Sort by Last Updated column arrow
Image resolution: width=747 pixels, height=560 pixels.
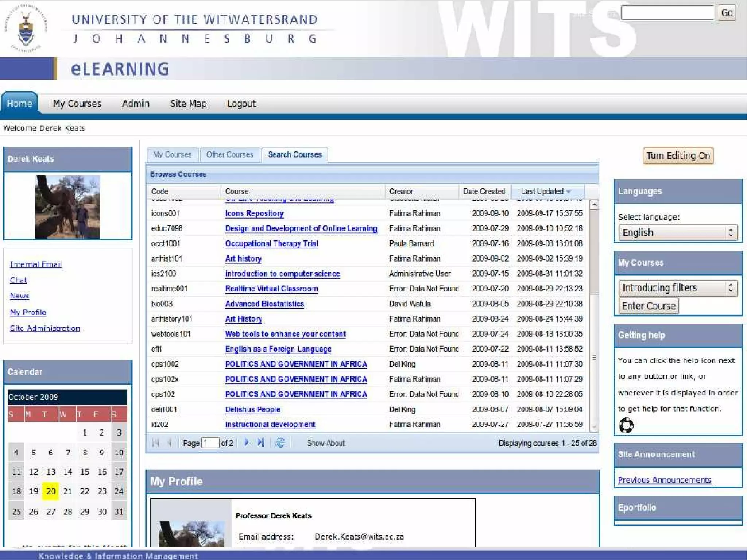[569, 192]
